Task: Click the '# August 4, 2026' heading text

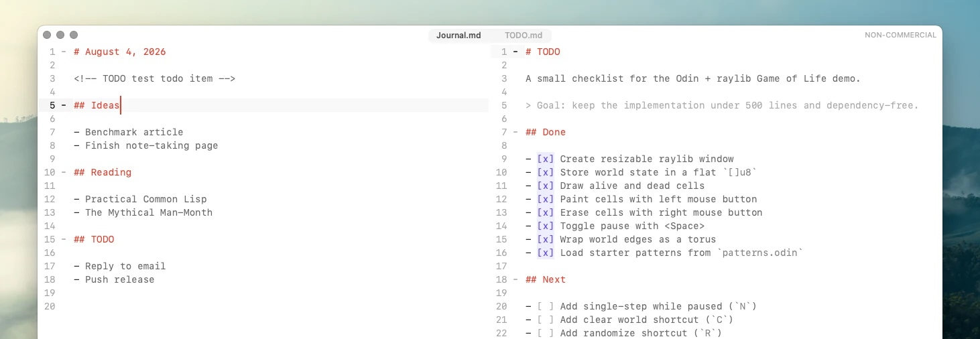Action: [x=120, y=52]
